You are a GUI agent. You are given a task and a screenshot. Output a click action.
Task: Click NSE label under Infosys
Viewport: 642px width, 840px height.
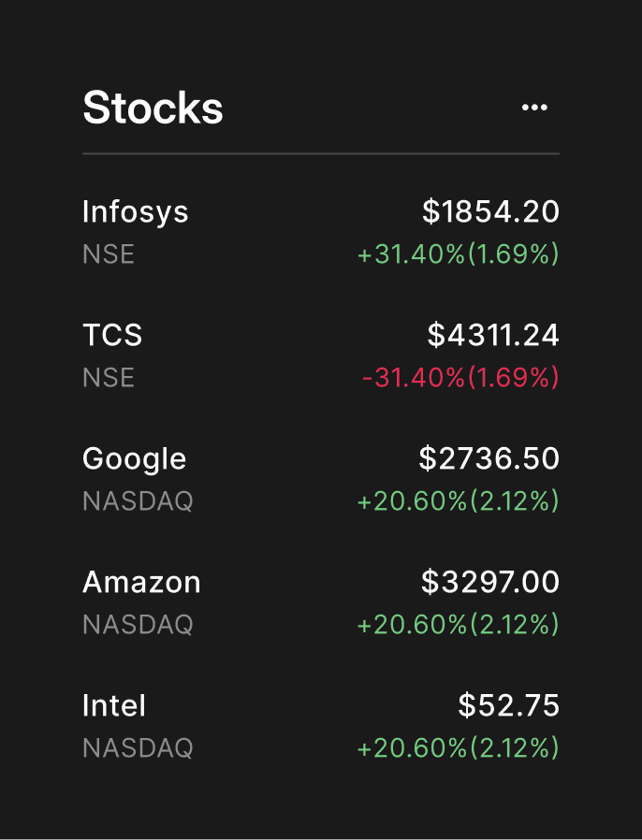point(109,253)
